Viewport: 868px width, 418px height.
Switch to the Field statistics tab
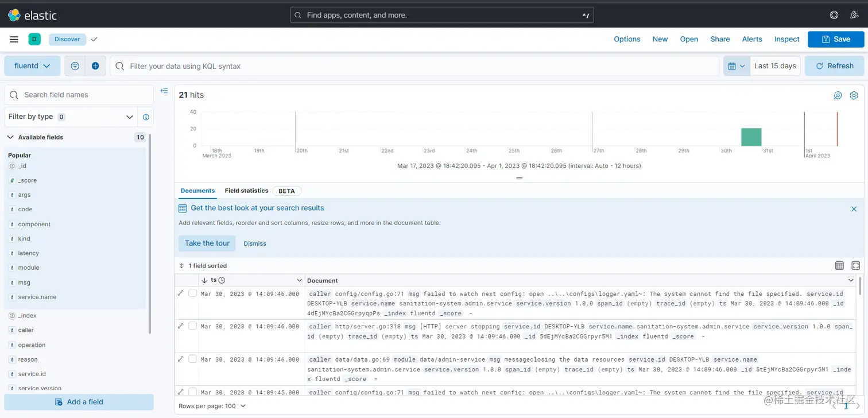pos(246,191)
